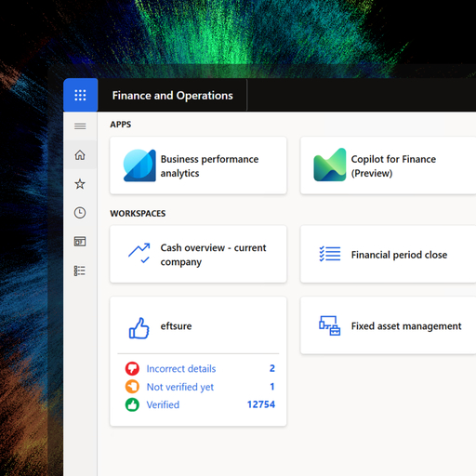Screen dimensions: 476x476
Task: Open Modules list icon in sidebar
Action: 80,271
